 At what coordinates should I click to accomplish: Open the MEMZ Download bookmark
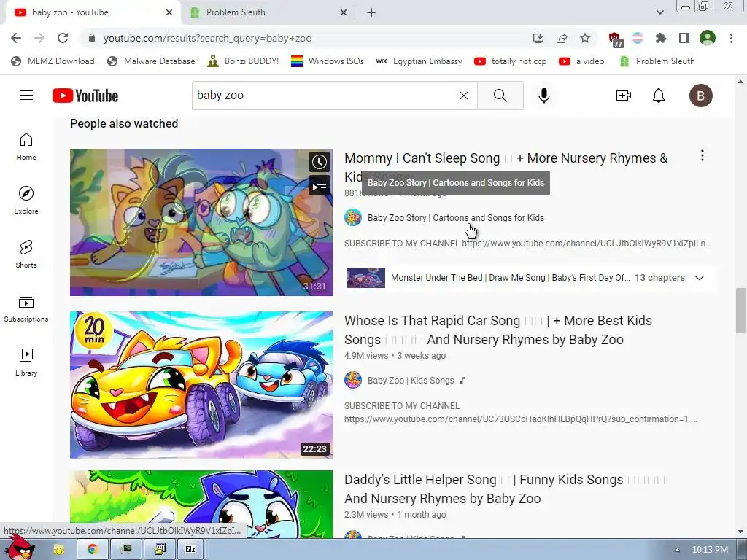point(53,61)
